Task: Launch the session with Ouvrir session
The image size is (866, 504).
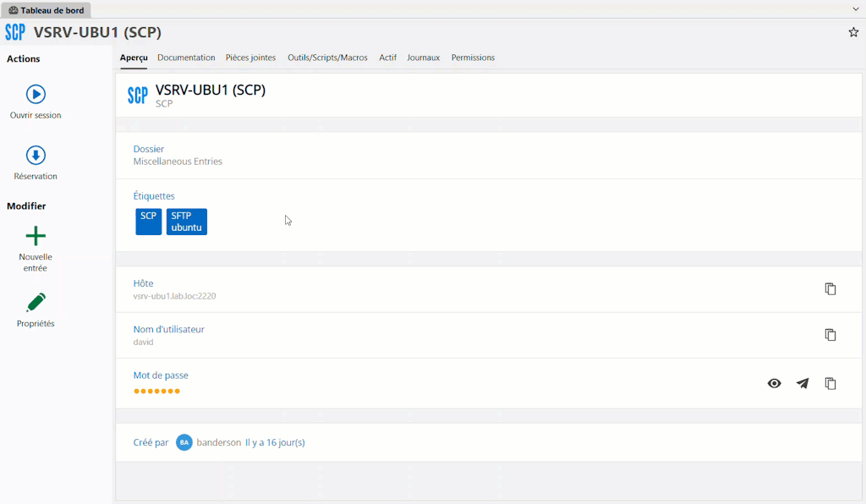Action: 35,96
